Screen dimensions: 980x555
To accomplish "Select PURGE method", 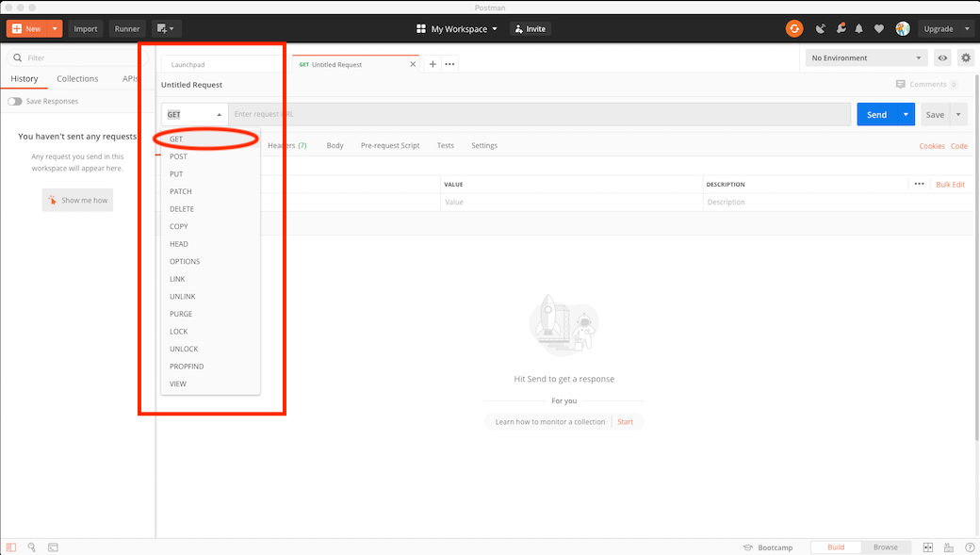I will pos(211,314).
